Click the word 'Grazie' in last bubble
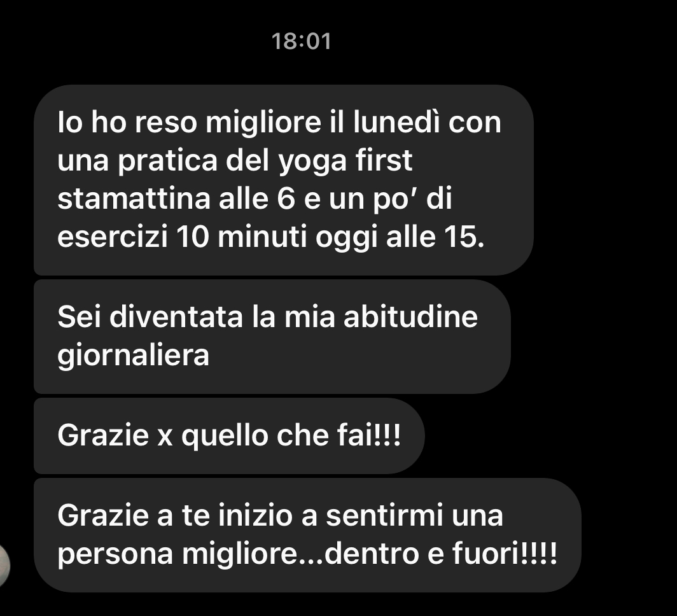This screenshot has height=616, width=677. point(103,515)
